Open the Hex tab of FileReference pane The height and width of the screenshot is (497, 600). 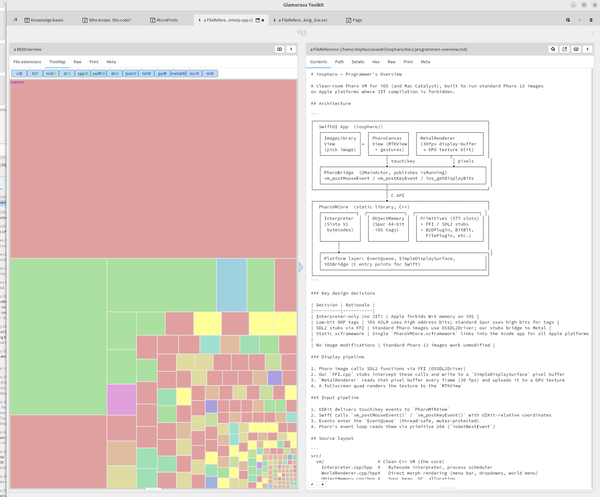coord(376,62)
